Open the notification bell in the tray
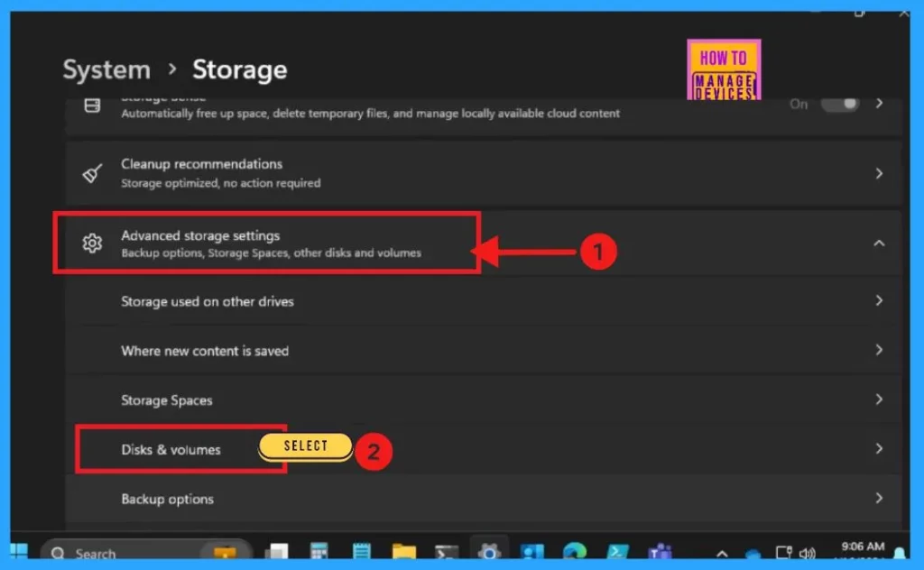 coord(900,553)
